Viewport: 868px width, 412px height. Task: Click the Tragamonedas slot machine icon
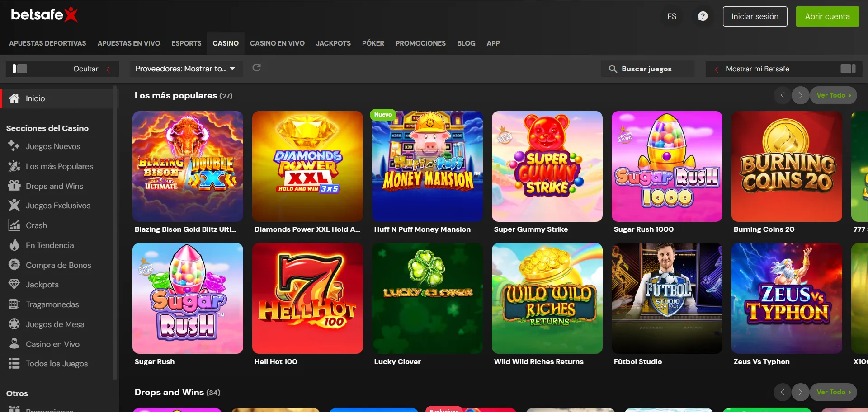click(x=14, y=304)
